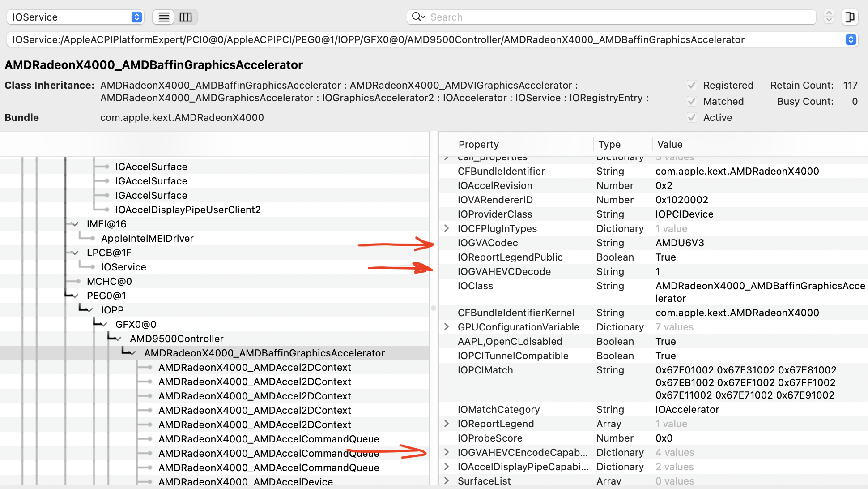Expand the GPUConfigurationVariable dictionary
This screenshot has width=868, height=489.
click(447, 327)
